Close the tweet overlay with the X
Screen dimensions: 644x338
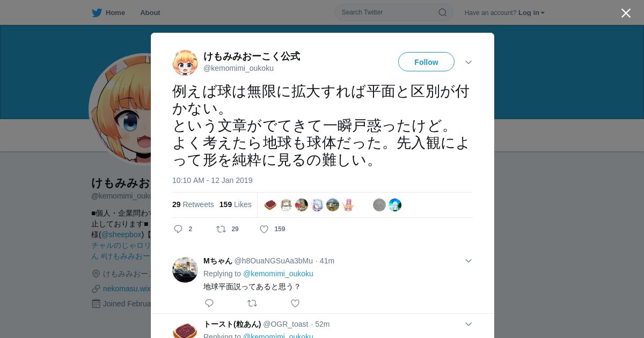click(626, 13)
